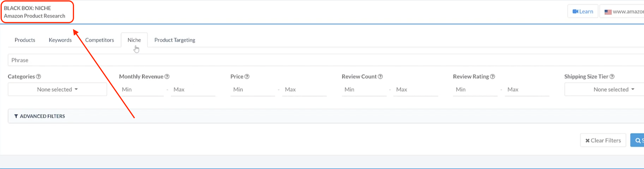The height and width of the screenshot is (169, 644).
Task: Click the funnel icon beside Advanced Filters
Action: click(16, 116)
